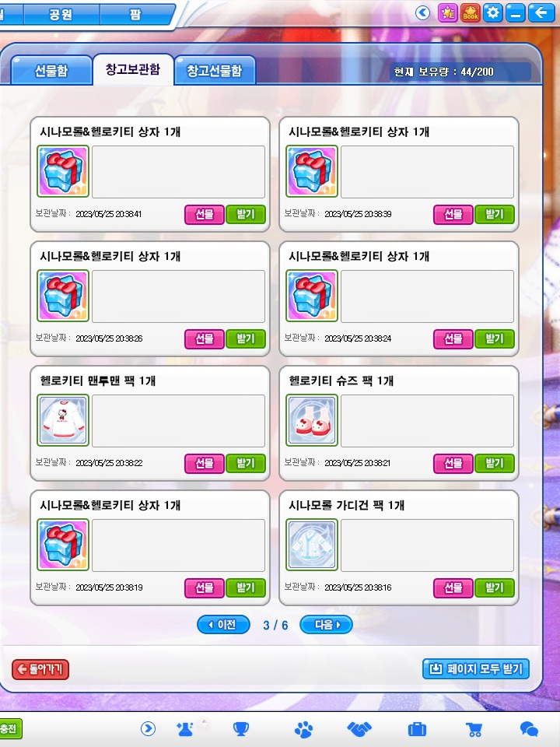Open the handshake friends icon
560x747 pixels.
point(359,728)
